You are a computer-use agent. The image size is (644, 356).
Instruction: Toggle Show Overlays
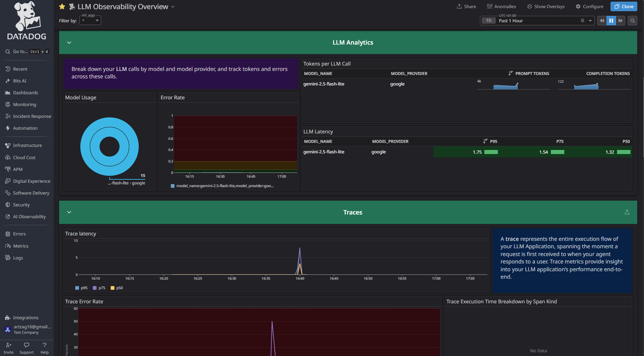click(x=546, y=6)
